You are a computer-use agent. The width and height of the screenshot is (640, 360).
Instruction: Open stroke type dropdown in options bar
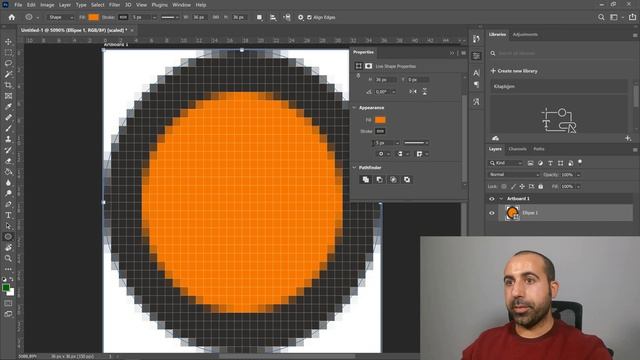tap(170, 17)
